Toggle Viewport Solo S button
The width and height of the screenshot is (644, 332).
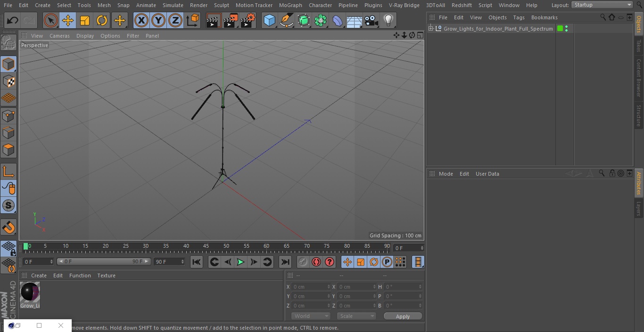coord(8,205)
